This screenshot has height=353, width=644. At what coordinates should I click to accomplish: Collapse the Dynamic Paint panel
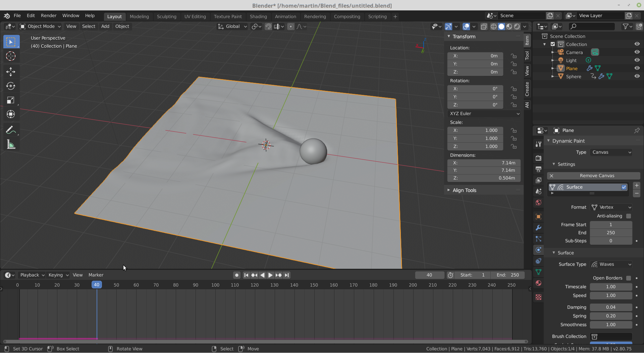click(x=549, y=141)
